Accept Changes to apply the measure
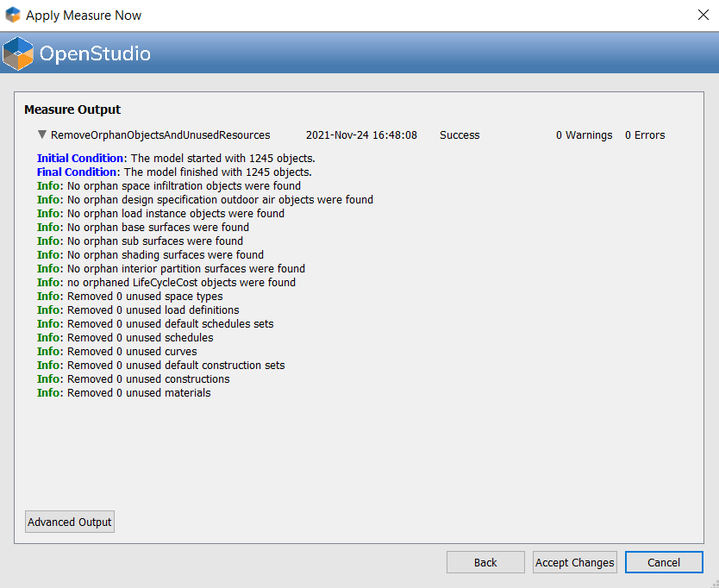Viewport: 719px width, 588px height. click(x=574, y=562)
